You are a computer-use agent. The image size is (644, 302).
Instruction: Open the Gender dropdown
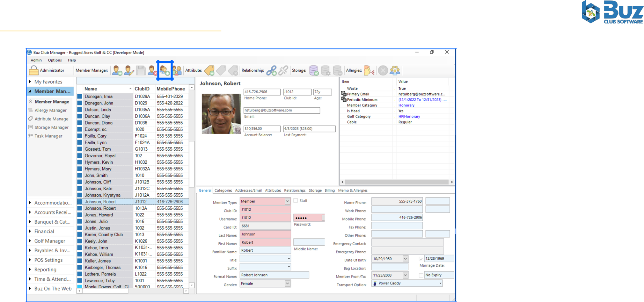click(287, 284)
